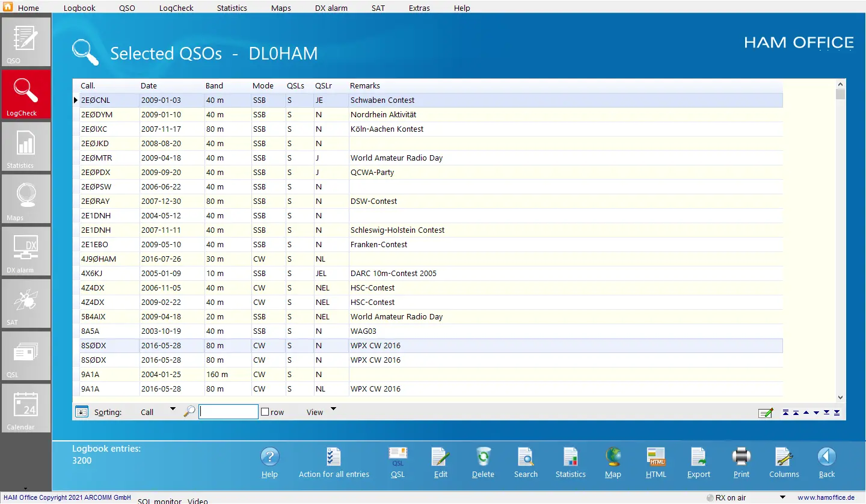Click the Band column header
The height and width of the screenshot is (504, 866).
point(214,86)
